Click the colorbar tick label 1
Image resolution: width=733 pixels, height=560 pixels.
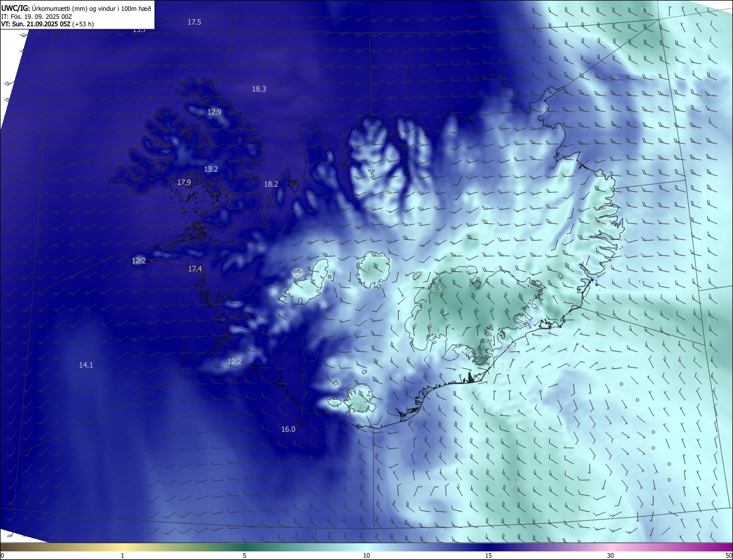click(x=123, y=555)
